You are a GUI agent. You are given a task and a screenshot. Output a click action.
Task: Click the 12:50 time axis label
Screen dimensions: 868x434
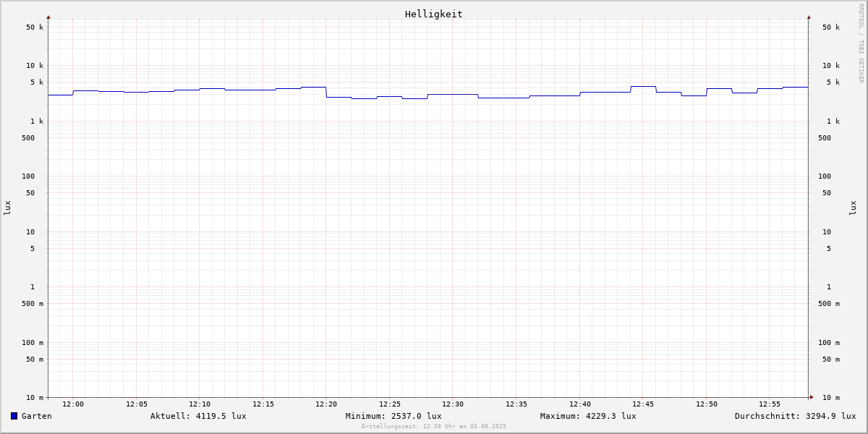pyautogui.click(x=707, y=404)
